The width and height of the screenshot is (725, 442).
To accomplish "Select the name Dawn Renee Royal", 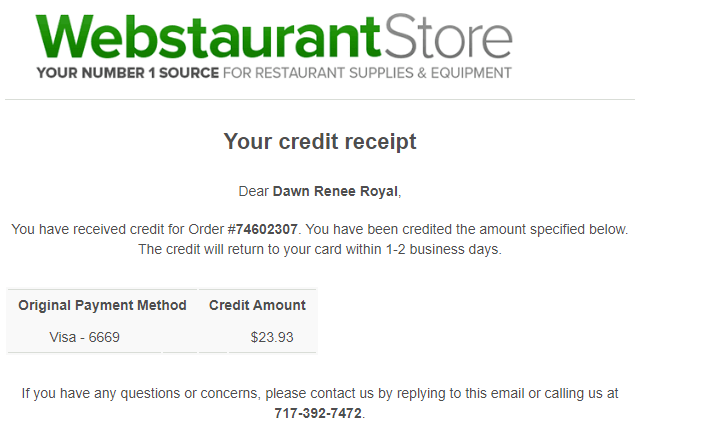I will click(335, 191).
